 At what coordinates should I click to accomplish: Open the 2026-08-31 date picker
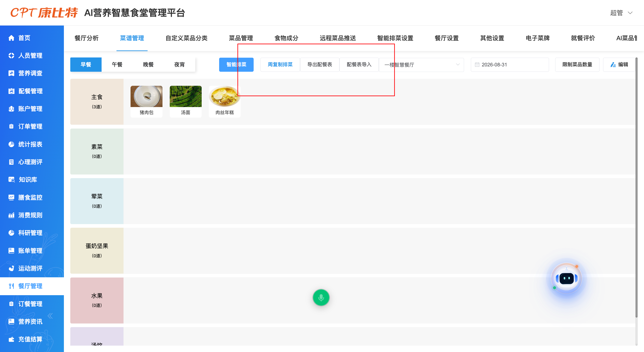pos(510,65)
